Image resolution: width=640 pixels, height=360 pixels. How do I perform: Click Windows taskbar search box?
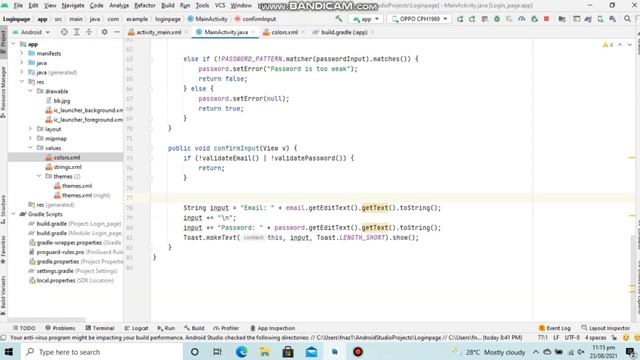[x=102, y=352]
